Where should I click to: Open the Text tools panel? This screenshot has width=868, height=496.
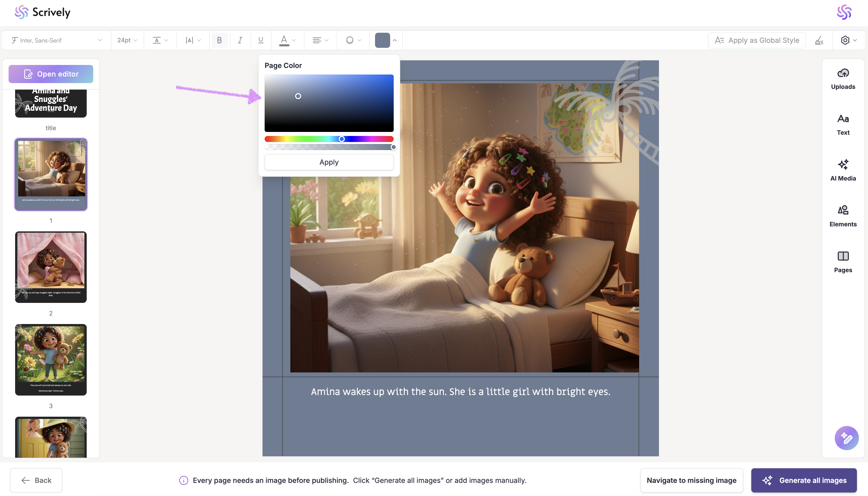pos(843,125)
